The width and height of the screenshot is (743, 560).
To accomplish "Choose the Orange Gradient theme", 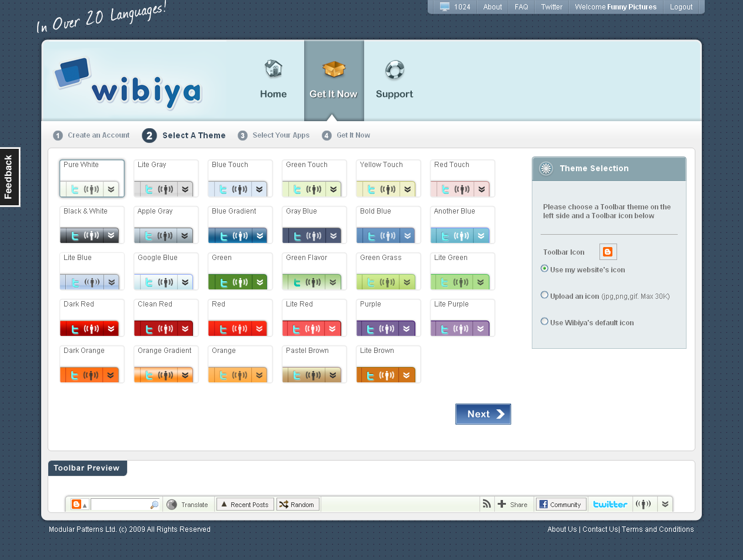I will point(166,364).
